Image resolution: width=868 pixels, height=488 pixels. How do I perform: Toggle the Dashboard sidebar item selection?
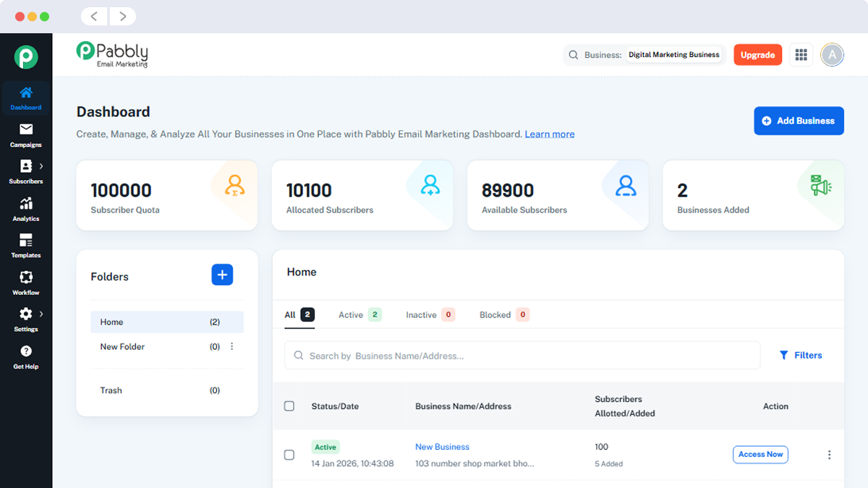click(25, 98)
